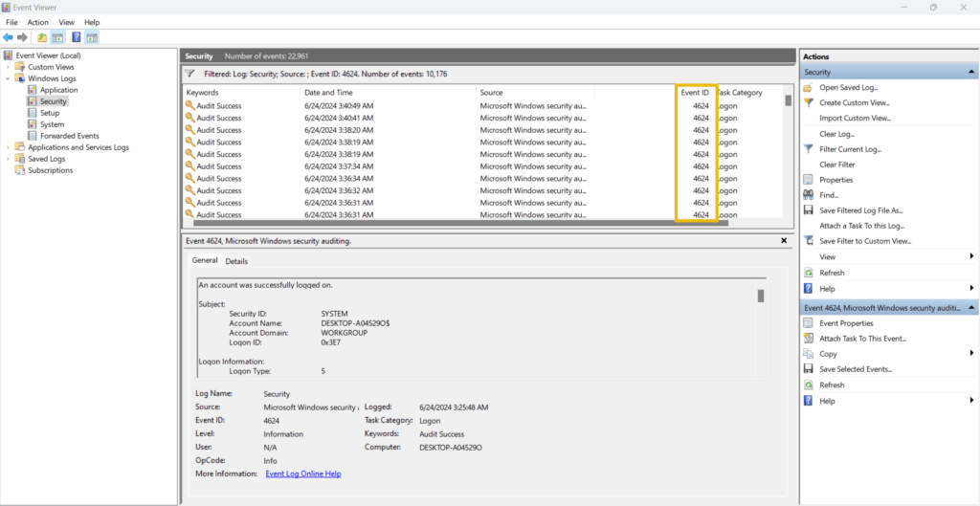980x506 pixels.
Task: Click the Application log icon in tree
Action: pos(33,90)
